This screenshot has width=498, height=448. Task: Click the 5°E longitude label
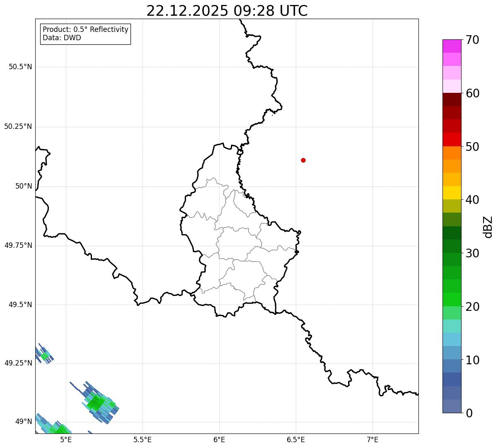(x=66, y=439)
